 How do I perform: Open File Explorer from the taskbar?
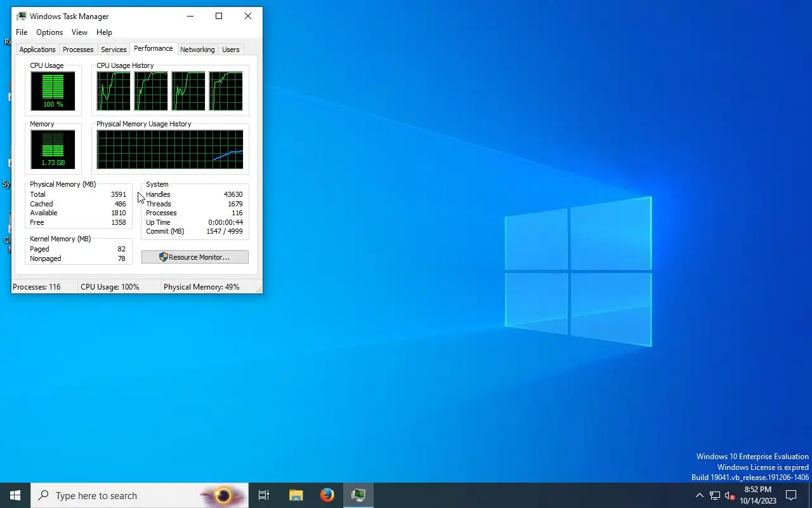[x=296, y=495]
